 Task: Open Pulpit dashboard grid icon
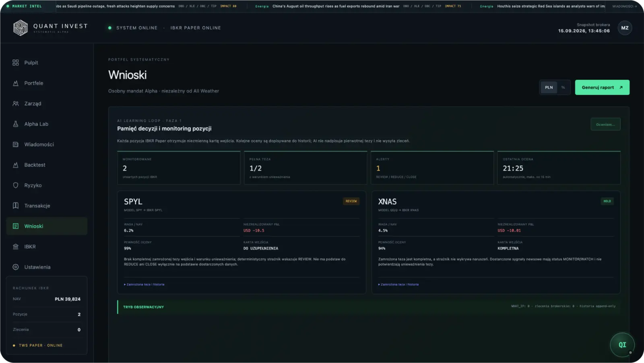(16, 62)
